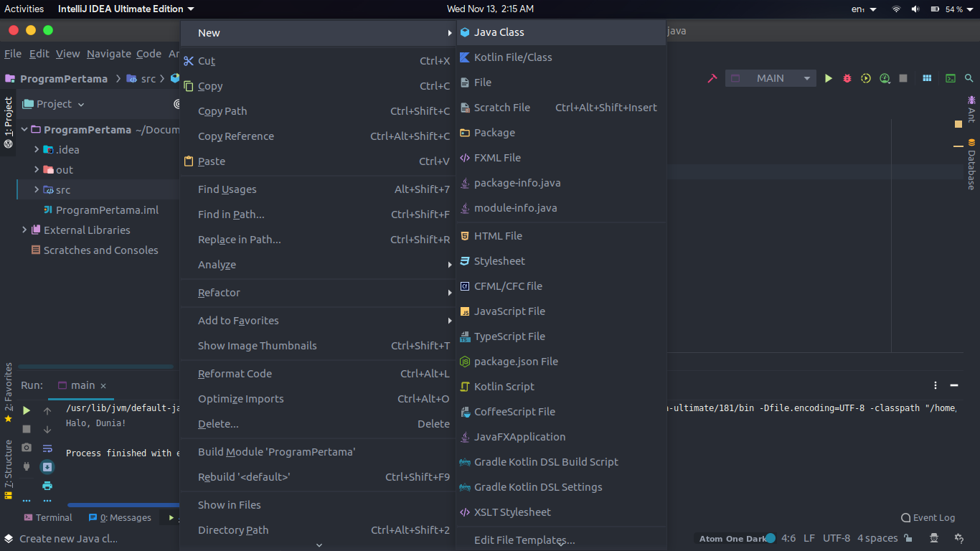The height and width of the screenshot is (551, 980).
Task: Click the 1: Project side tab
Action: (x=9, y=122)
